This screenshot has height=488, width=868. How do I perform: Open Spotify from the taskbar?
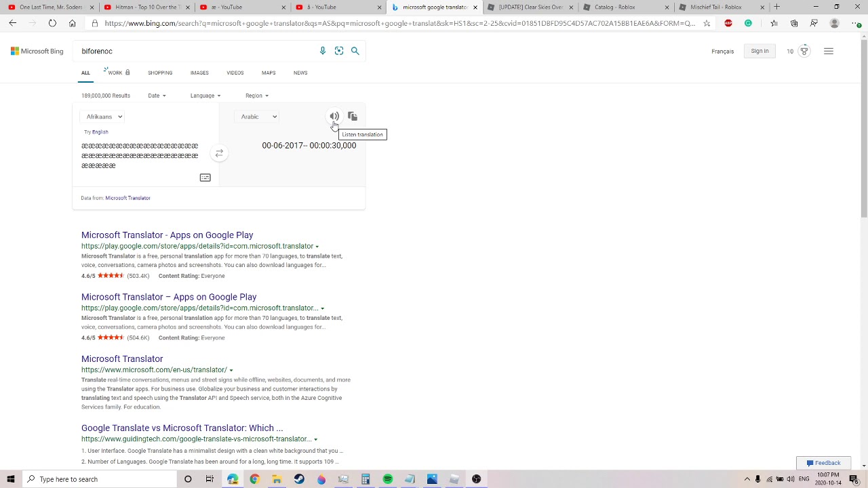coord(387,479)
